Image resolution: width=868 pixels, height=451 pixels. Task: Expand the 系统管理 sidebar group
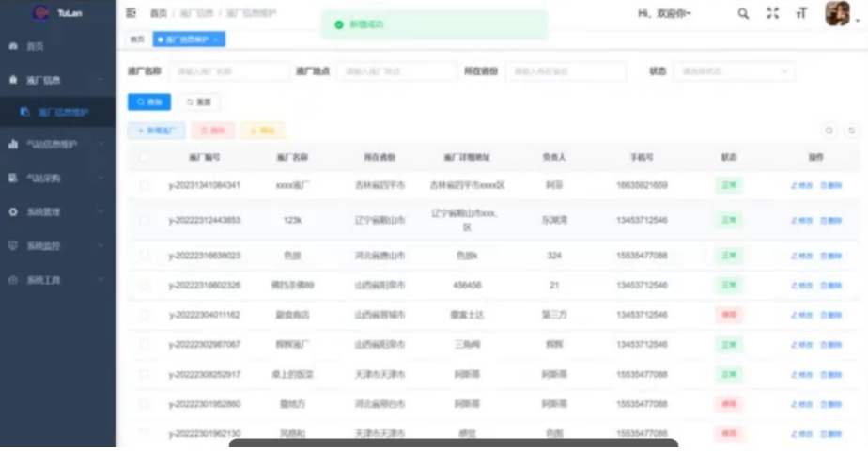pyautogui.click(x=101, y=212)
